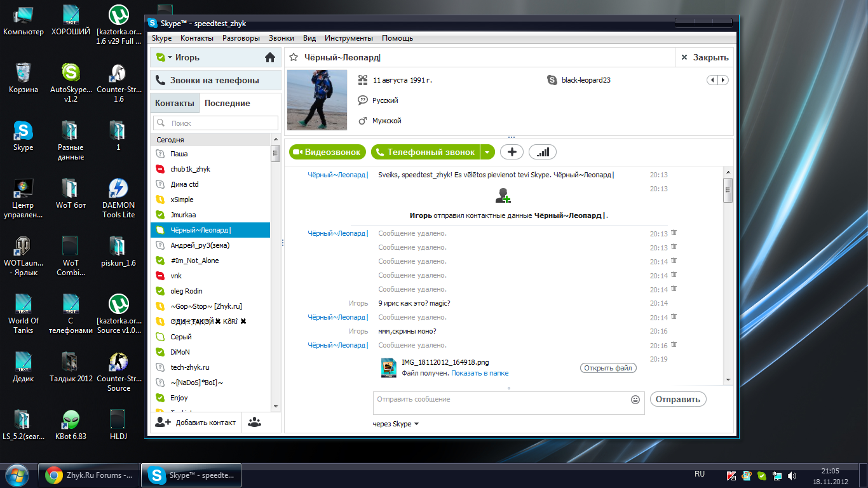Select contact Jmurkaa

[x=210, y=215]
